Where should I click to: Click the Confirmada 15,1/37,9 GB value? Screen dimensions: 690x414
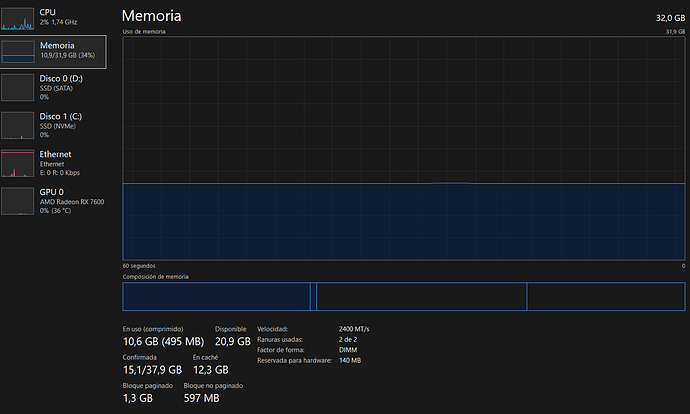[x=151, y=370]
